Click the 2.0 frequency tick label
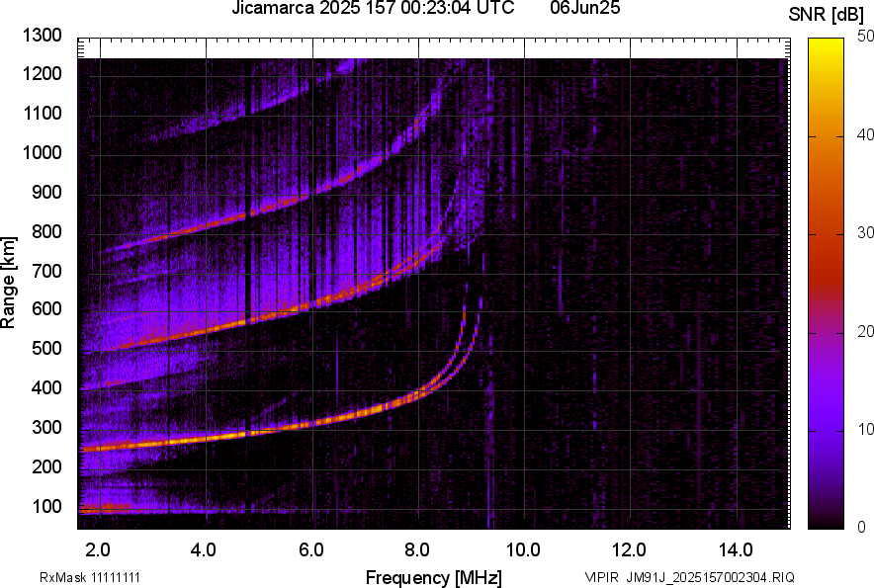The height and width of the screenshot is (588, 874). [x=98, y=550]
